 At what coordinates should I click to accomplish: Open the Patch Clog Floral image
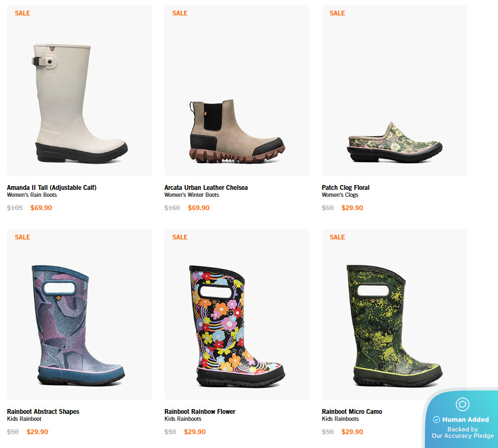coord(394,91)
